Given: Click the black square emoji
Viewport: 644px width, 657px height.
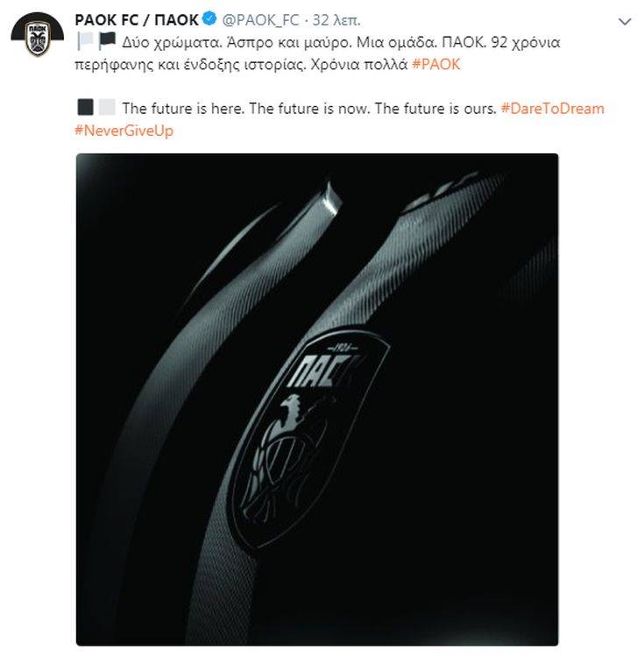Looking at the screenshot, I should (x=86, y=107).
